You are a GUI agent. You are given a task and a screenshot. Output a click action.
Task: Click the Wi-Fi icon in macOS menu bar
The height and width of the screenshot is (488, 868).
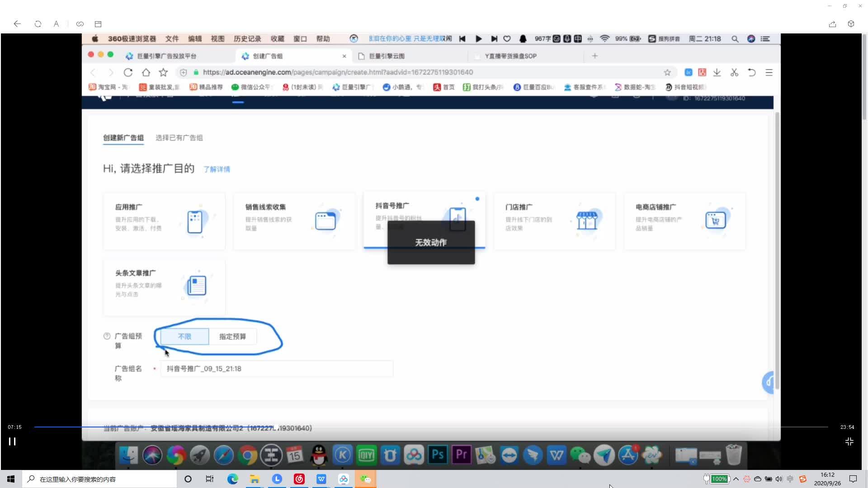tap(604, 39)
